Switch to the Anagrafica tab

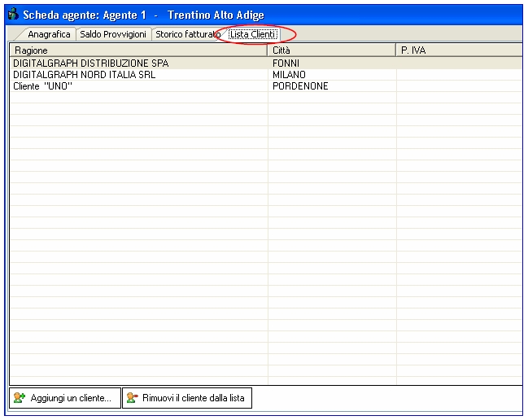(49, 34)
